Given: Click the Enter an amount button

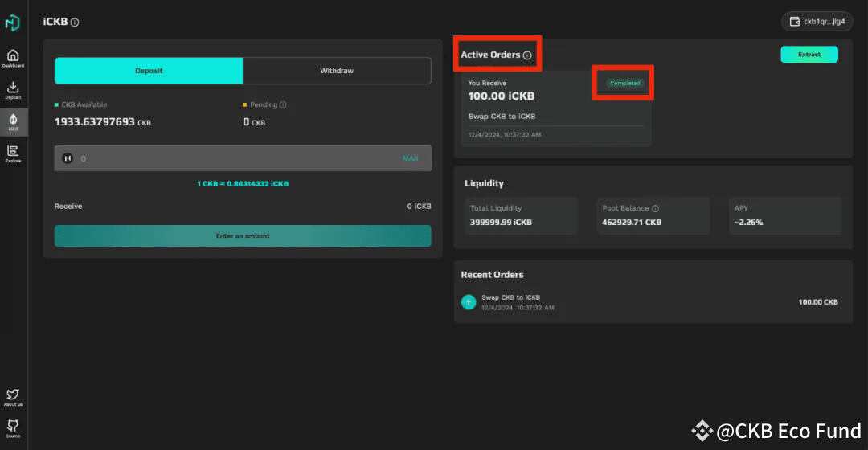Looking at the screenshot, I should (x=243, y=236).
